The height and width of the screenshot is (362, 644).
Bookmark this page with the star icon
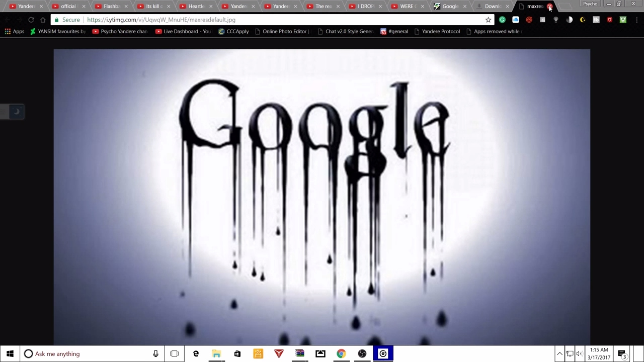(488, 20)
